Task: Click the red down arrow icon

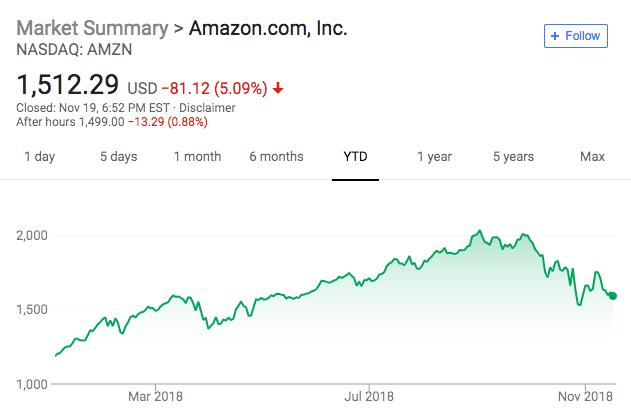Action: (278, 88)
